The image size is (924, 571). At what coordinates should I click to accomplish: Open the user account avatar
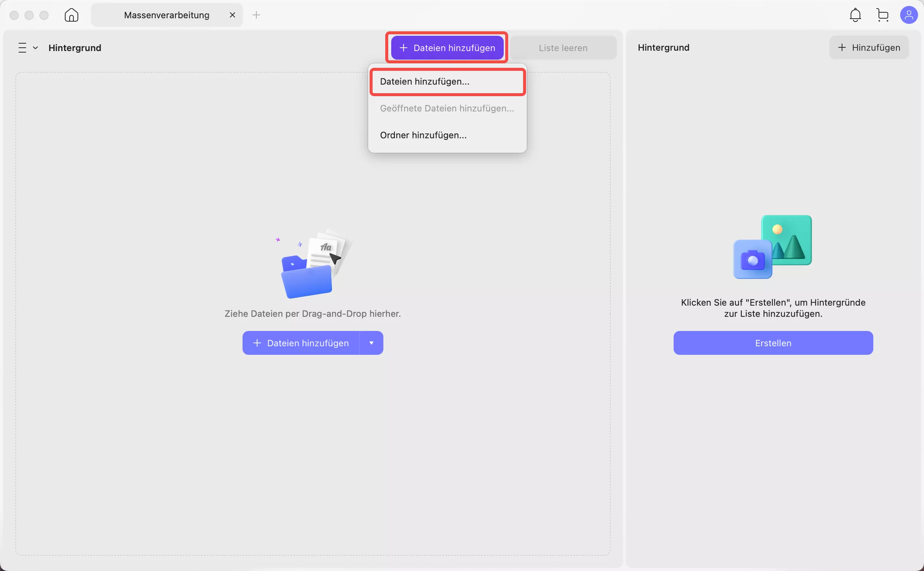click(x=908, y=15)
